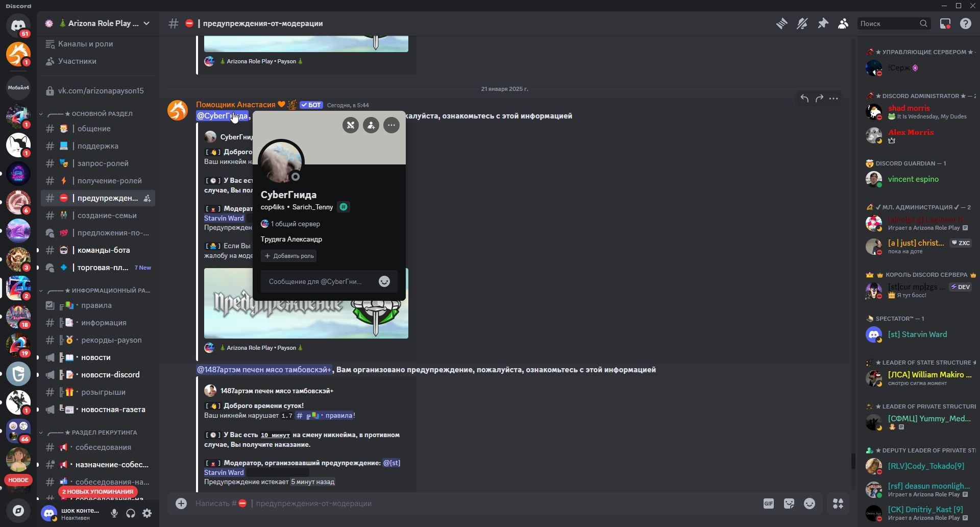Select member [st] Starvin Ward in list
The width and height of the screenshot is (980, 527).
(919, 334)
